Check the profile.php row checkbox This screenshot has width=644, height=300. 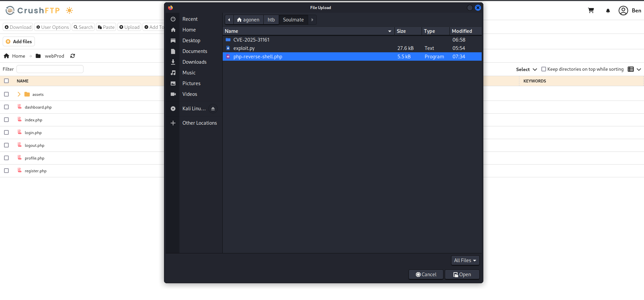(6, 158)
